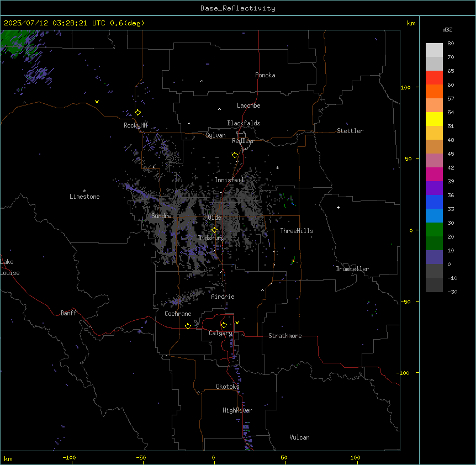Click the Limestone label
This screenshot has width=476, height=465.
click(x=84, y=197)
